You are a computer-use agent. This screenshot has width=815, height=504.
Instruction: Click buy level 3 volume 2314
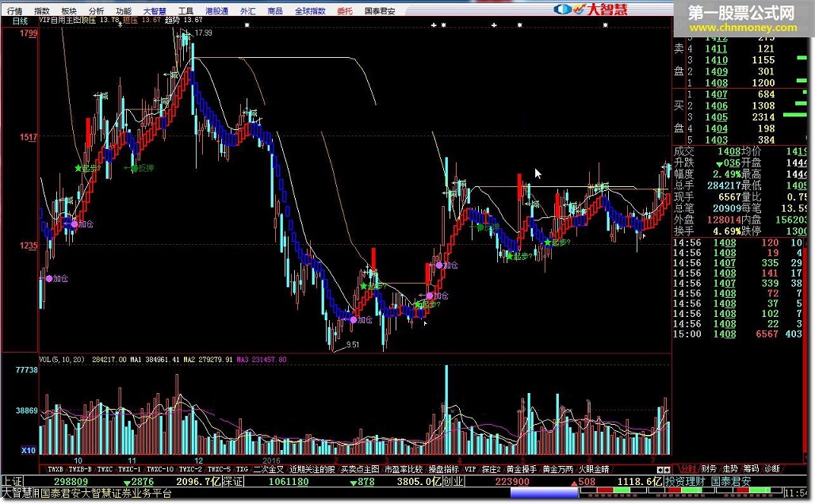click(x=763, y=117)
